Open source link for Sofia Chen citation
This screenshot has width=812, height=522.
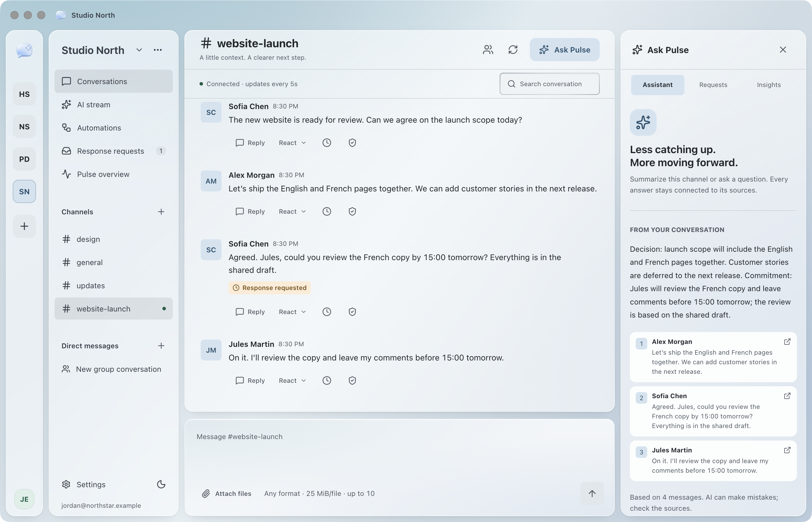(x=787, y=396)
